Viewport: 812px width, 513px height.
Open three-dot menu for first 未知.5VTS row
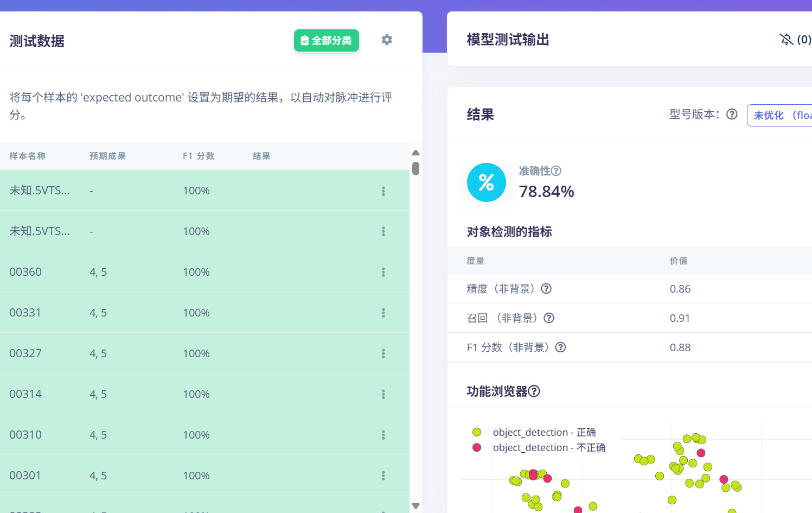click(383, 191)
